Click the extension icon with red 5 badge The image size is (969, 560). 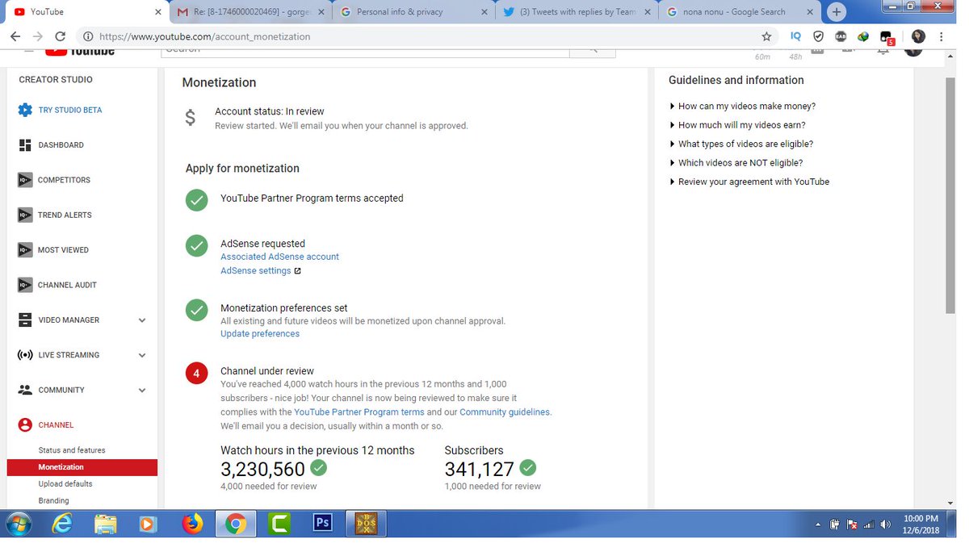887,37
